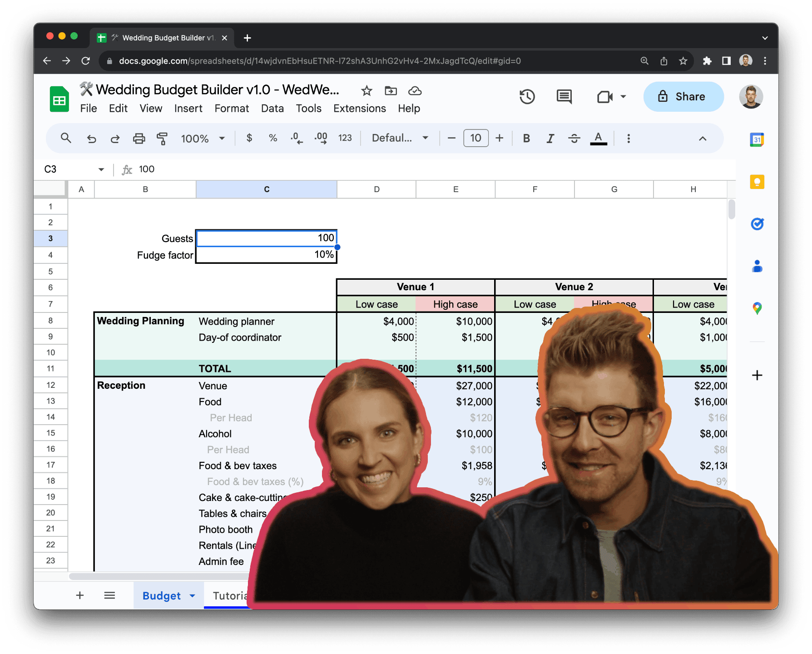Star the Wedding Budget Builder spreadsheet

[x=366, y=90]
